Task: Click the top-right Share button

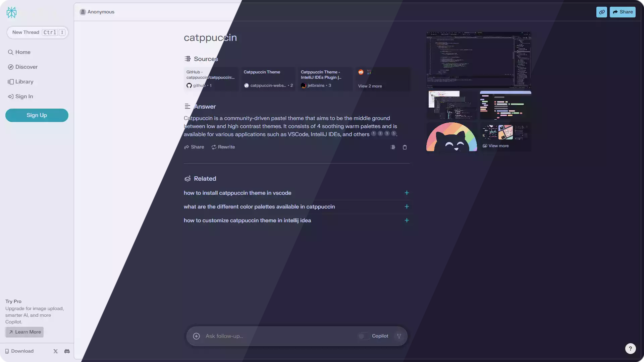Action: [x=623, y=12]
